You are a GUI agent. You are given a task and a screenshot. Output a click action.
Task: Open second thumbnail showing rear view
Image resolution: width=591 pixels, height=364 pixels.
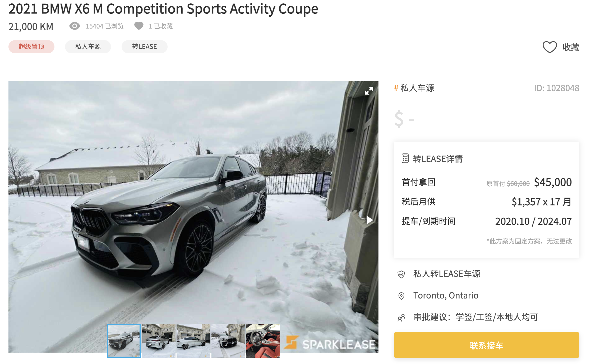point(159,341)
